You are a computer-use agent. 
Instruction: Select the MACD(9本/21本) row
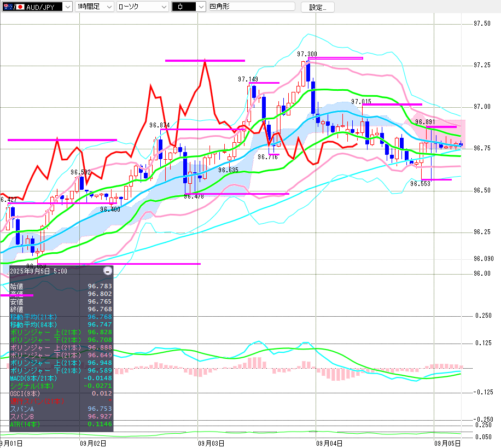[61, 379]
